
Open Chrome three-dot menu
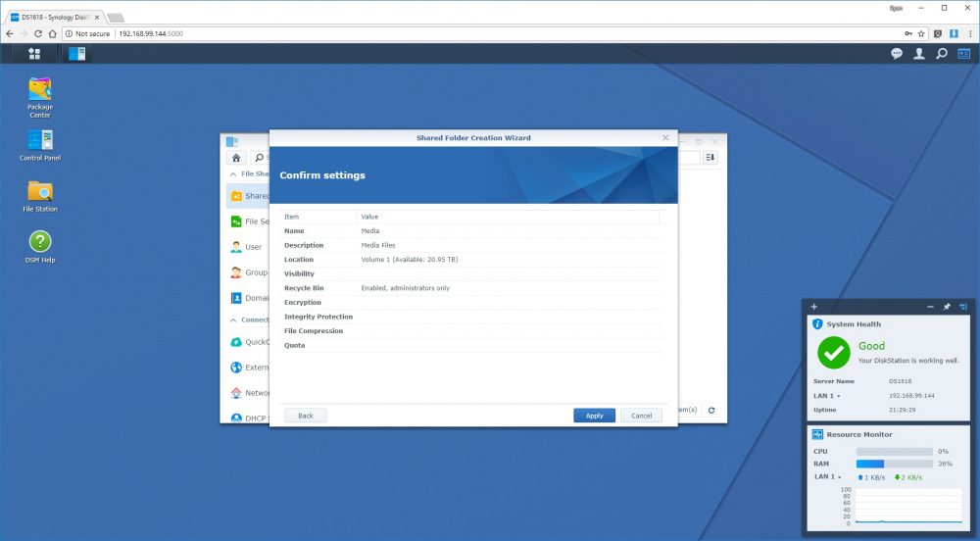pyautogui.click(x=970, y=33)
